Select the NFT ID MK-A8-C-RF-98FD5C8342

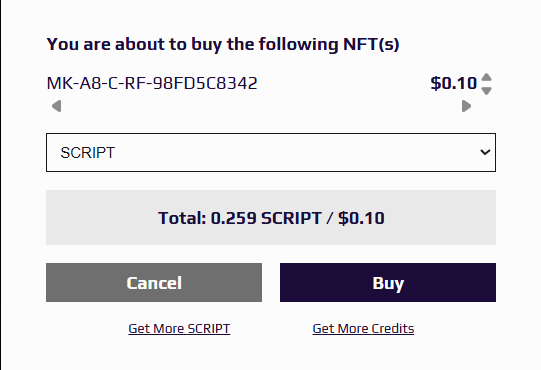pos(152,83)
